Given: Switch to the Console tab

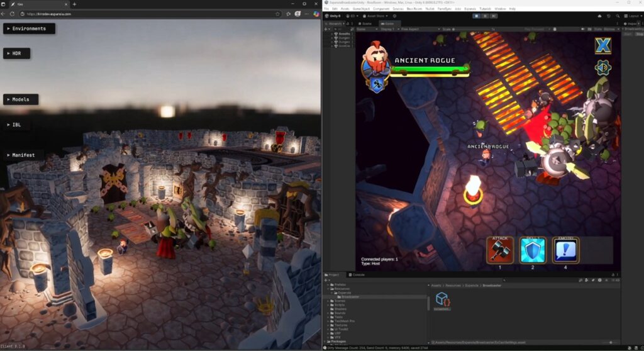Looking at the screenshot, I should (x=357, y=274).
